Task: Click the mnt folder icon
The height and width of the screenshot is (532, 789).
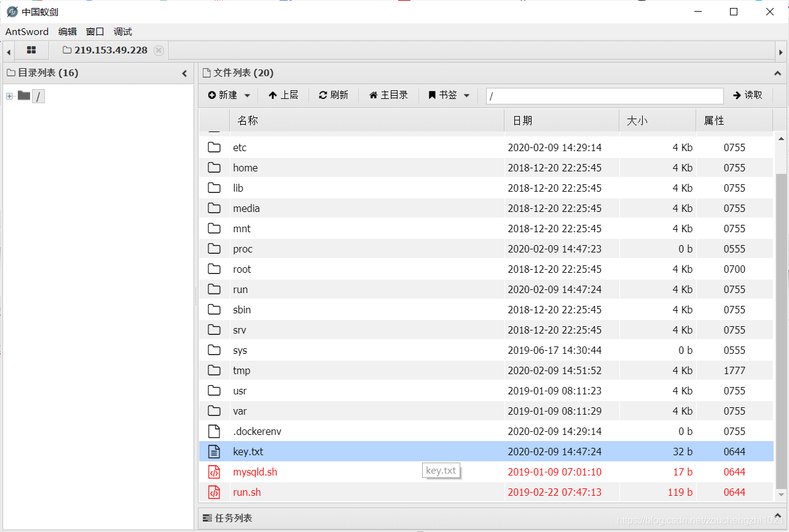Action: click(x=214, y=229)
